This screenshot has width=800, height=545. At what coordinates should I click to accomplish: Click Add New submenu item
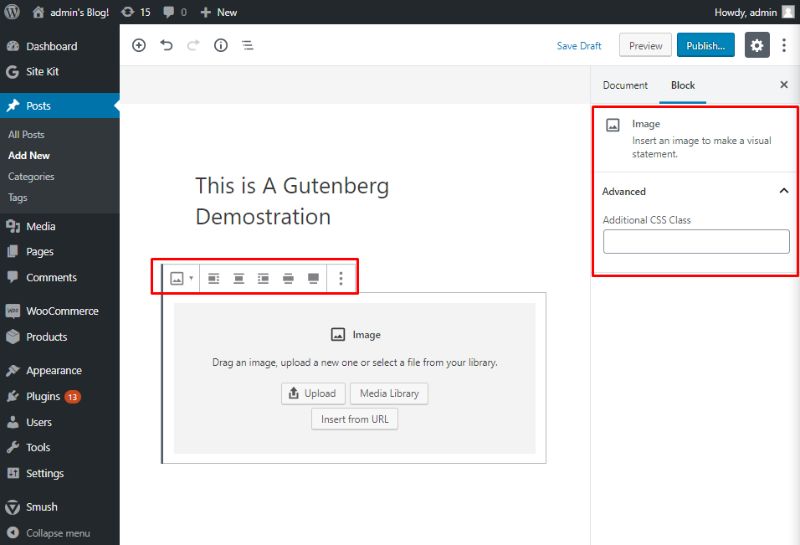29,155
